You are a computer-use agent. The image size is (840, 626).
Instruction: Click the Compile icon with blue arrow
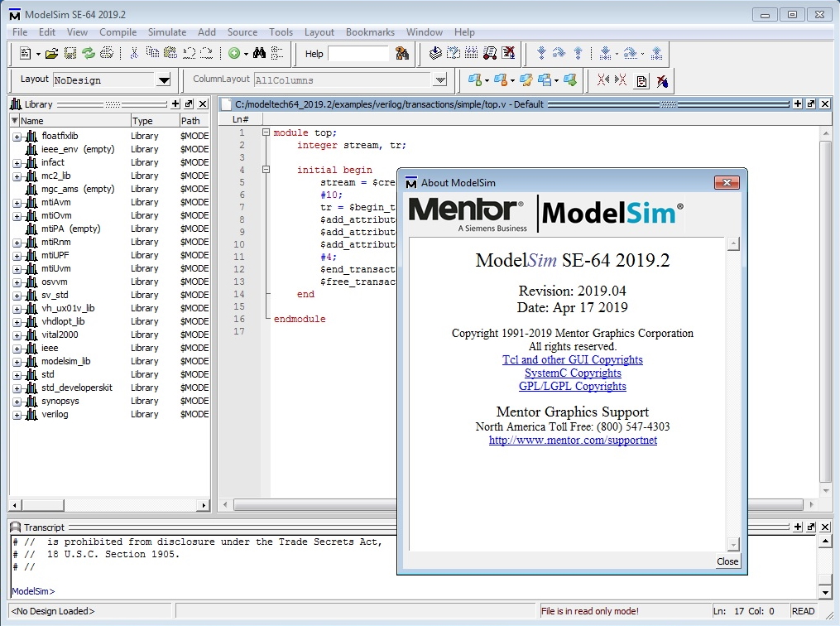click(x=435, y=52)
